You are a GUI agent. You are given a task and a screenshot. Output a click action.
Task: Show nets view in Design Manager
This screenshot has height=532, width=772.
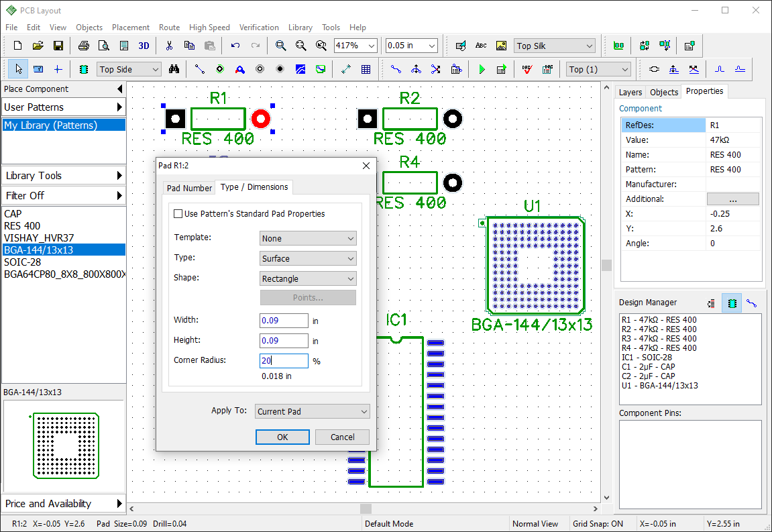pyautogui.click(x=751, y=303)
